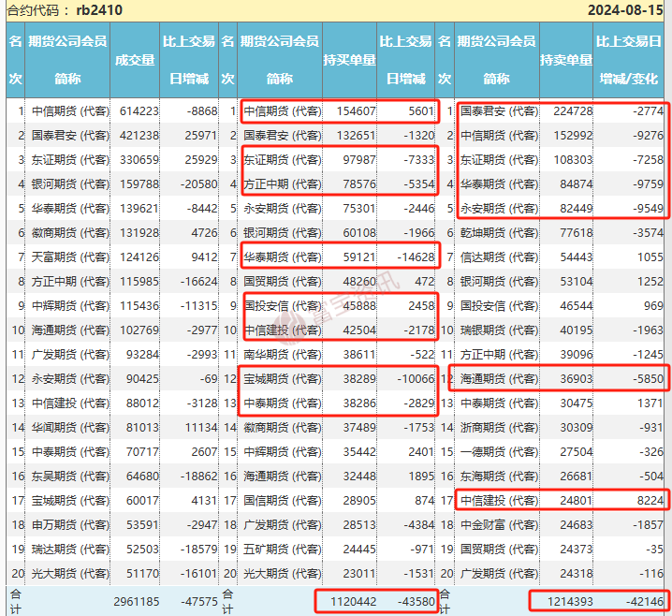Click 瑞达期货 in volume ranking
Image resolution: width=672 pixels, height=616 pixels.
click(70, 550)
